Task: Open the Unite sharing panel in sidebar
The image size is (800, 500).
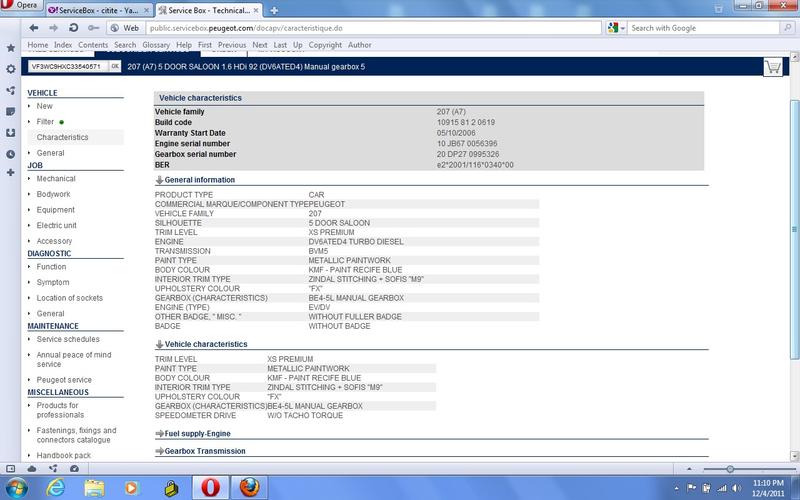Action: (x=10, y=91)
